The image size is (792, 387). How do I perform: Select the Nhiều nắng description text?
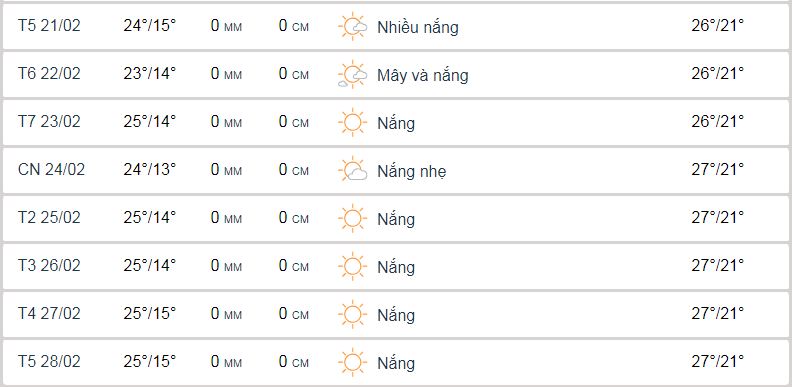click(x=418, y=27)
